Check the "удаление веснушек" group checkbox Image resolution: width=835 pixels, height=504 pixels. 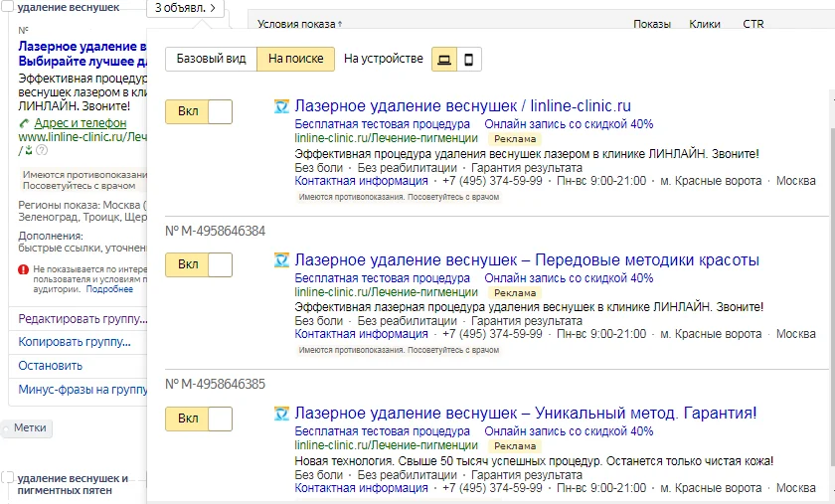[x=8, y=7]
